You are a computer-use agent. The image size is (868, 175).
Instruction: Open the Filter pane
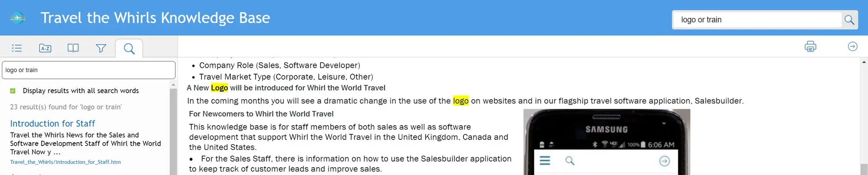click(101, 48)
